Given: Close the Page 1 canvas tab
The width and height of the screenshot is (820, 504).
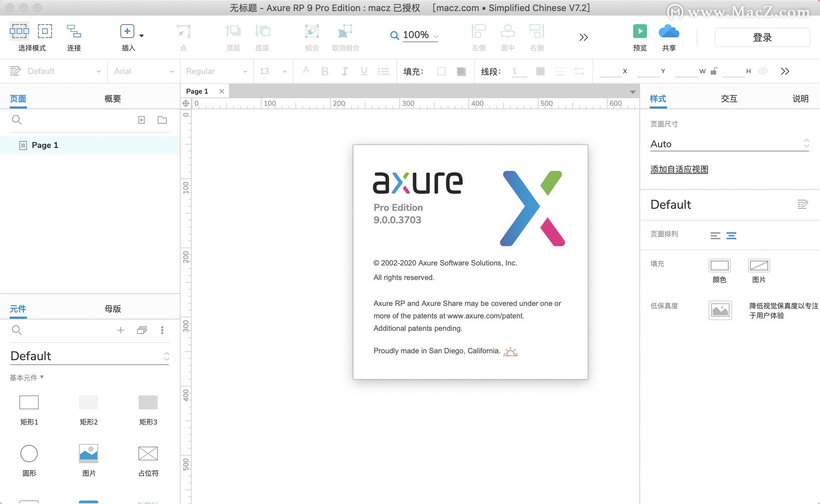Looking at the screenshot, I should click(222, 91).
